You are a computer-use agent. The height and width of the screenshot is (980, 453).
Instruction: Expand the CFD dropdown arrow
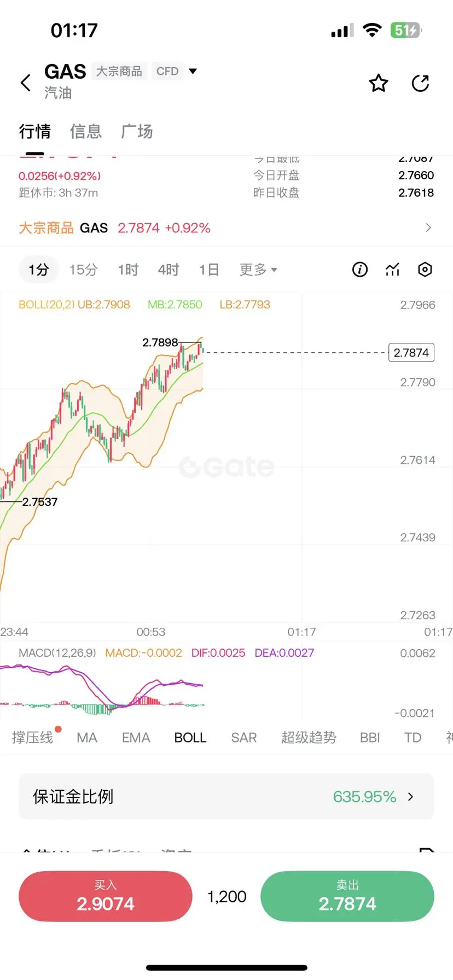pyautogui.click(x=193, y=71)
